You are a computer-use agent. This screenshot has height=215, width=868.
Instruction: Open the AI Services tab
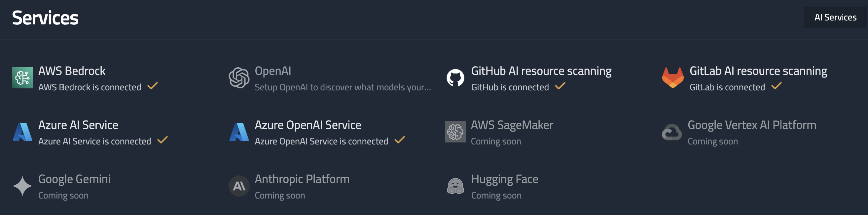tap(835, 17)
